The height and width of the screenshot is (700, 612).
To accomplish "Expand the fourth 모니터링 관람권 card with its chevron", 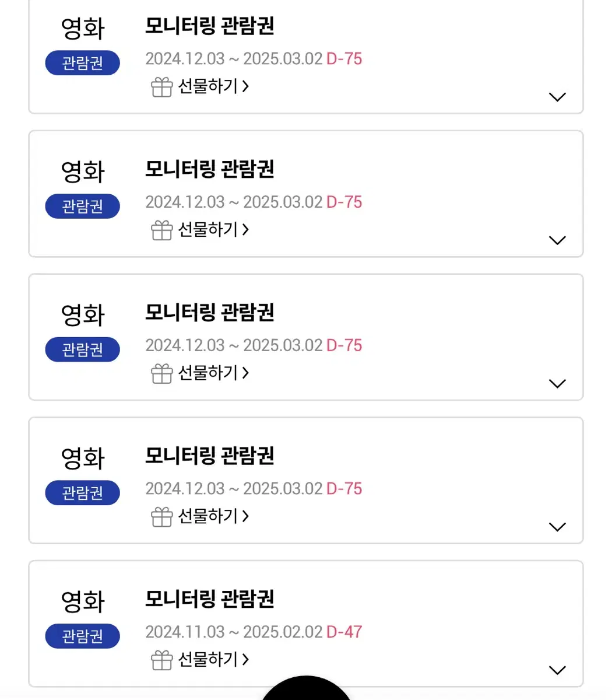I will [558, 527].
